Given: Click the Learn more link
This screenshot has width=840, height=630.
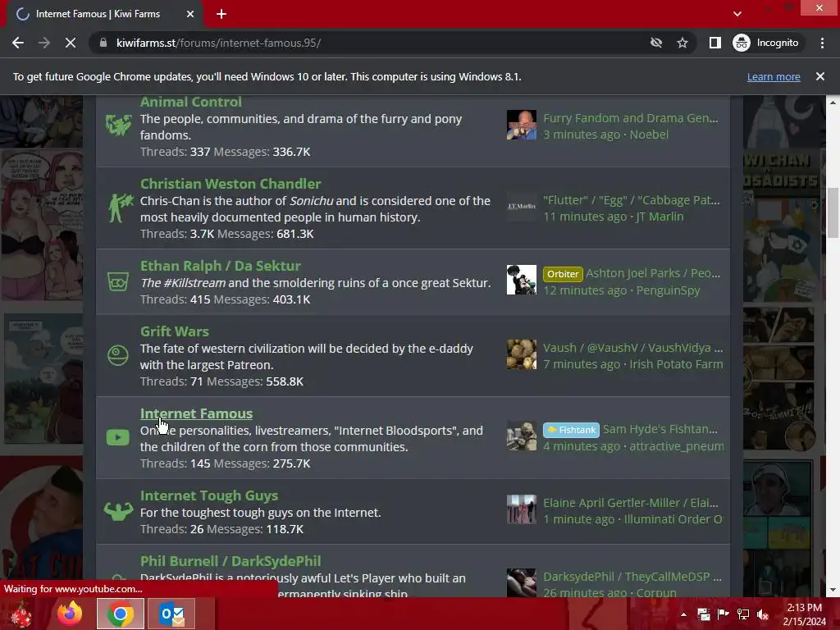Looking at the screenshot, I should 774,76.
